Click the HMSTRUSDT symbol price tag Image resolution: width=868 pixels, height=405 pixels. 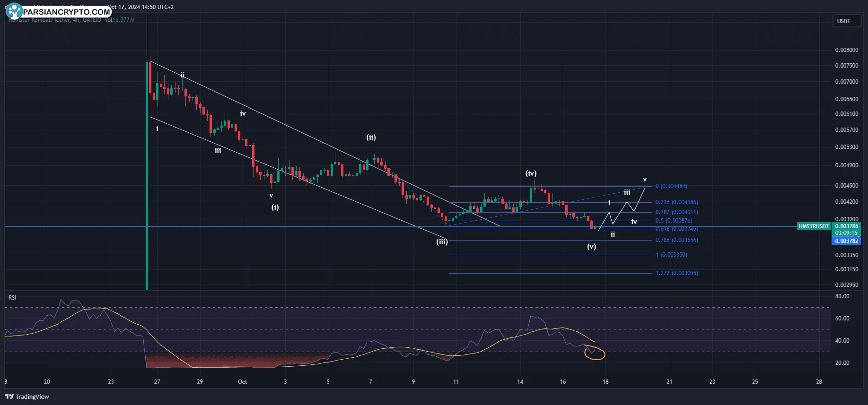pos(814,226)
